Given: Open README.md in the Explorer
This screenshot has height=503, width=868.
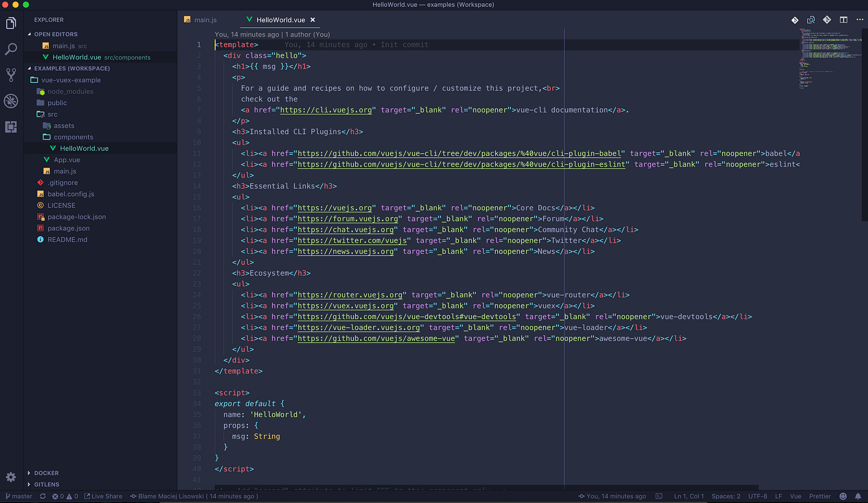Looking at the screenshot, I should click(x=67, y=240).
